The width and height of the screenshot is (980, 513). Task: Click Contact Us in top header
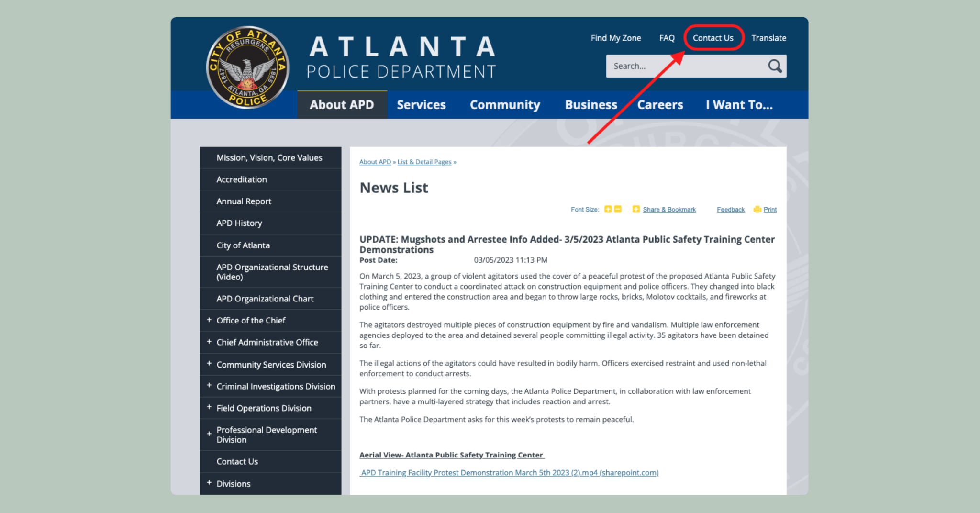pos(713,38)
